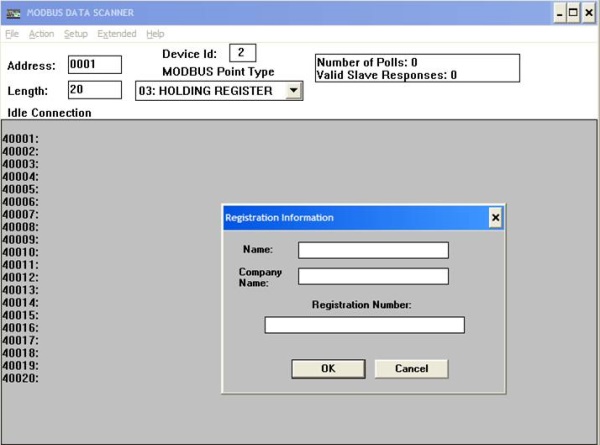
Task: Select register row 40007
Action: tap(21, 214)
